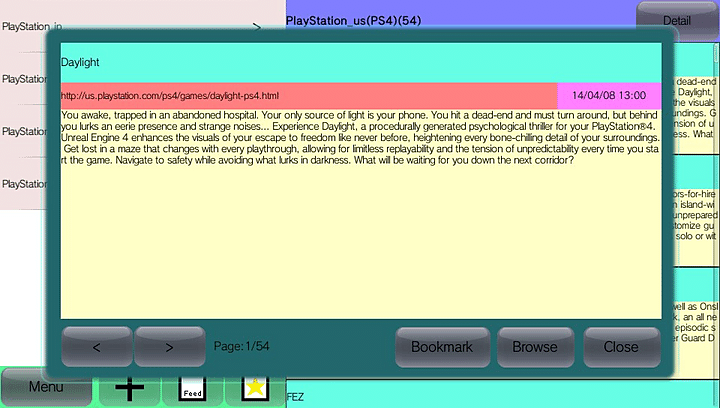Open the Menu button
This screenshot has width=720, height=408.
[x=46, y=387]
